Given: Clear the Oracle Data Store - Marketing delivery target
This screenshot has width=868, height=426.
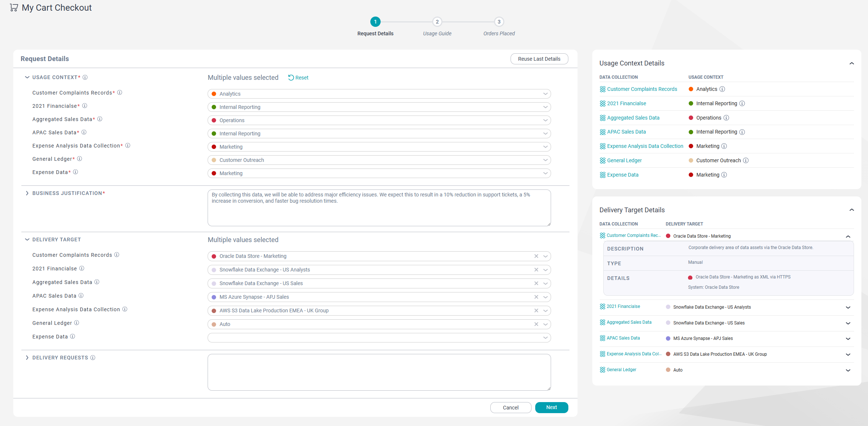Looking at the screenshot, I should coord(536,256).
